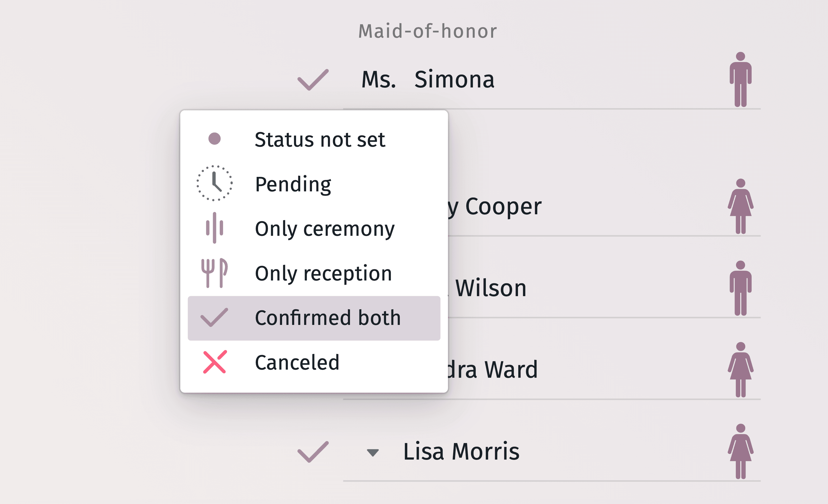This screenshot has width=828, height=504.
Task: Choose Only reception from status menu
Action: pyautogui.click(x=323, y=273)
